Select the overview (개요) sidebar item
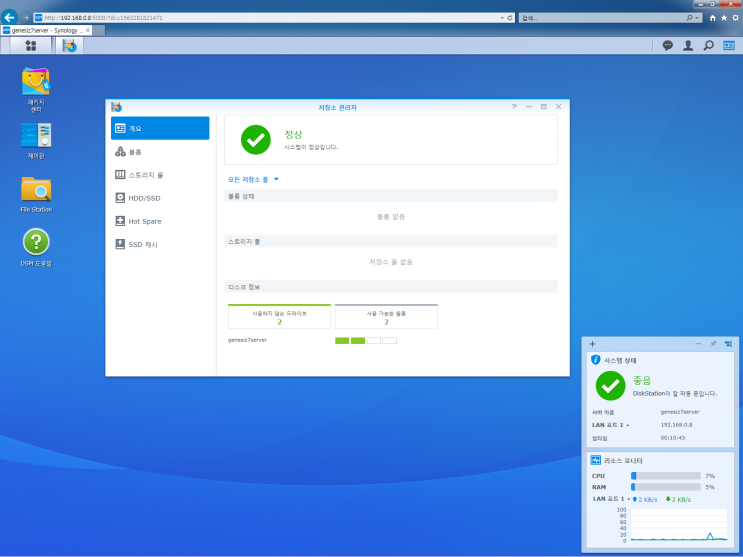This screenshot has width=743, height=557. 160,128
